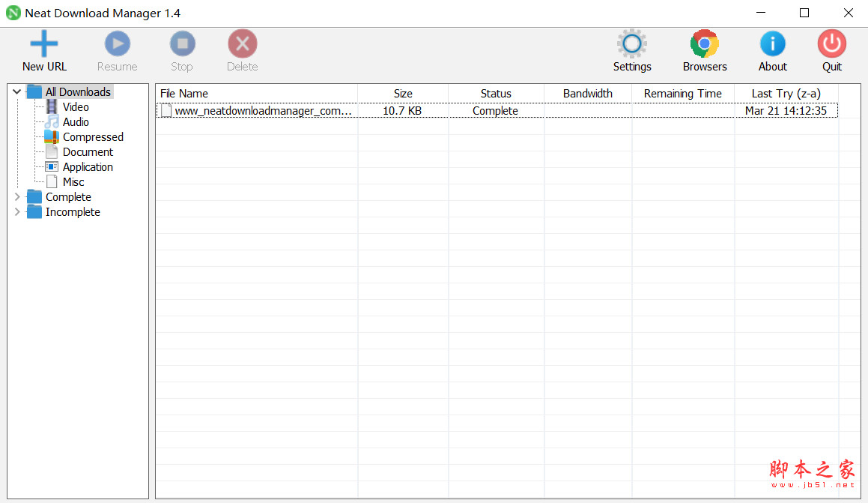Screen dimensions: 868x503
Task: Select All Downloads category label
Action: click(78, 92)
